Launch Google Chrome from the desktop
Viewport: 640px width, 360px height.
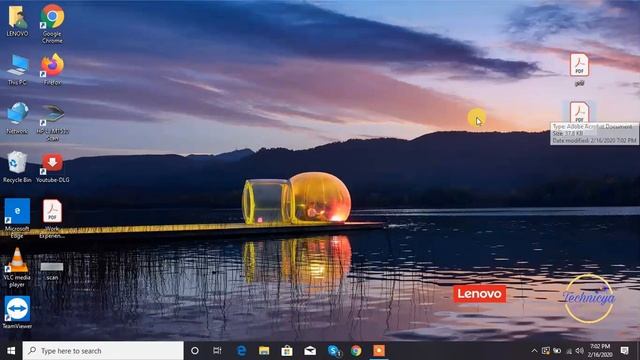point(52,23)
